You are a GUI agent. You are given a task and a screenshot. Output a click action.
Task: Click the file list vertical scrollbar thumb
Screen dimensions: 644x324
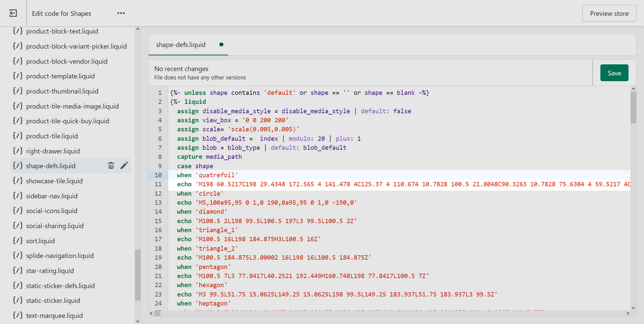(x=137, y=275)
